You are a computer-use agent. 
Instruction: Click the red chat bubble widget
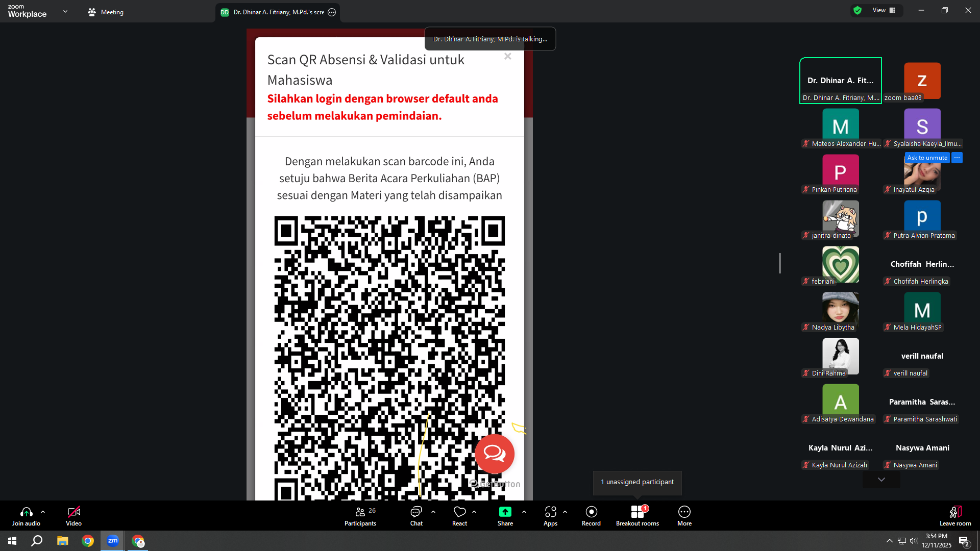coord(495,454)
